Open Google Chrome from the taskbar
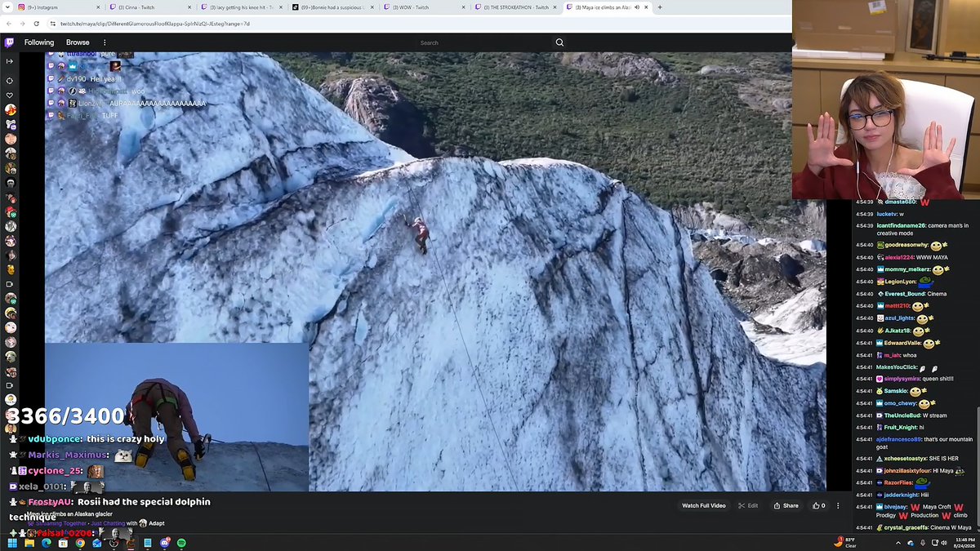The image size is (980, 551). (80, 543)
